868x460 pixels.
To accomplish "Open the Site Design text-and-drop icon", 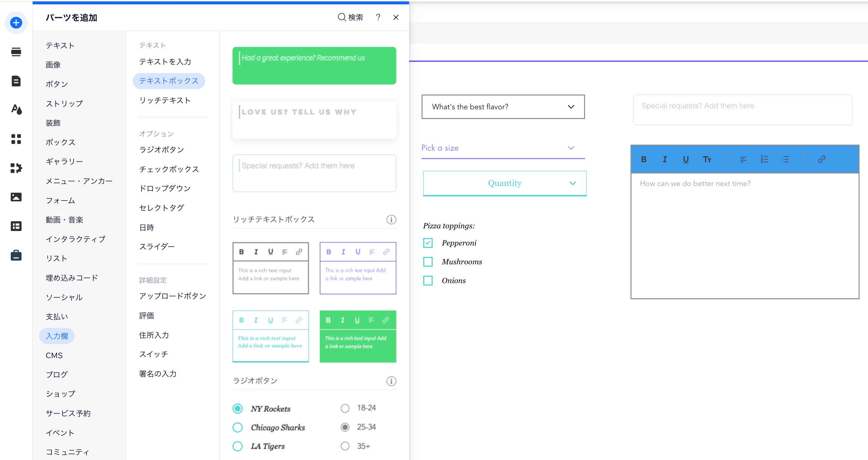I will tap(16, 109).
